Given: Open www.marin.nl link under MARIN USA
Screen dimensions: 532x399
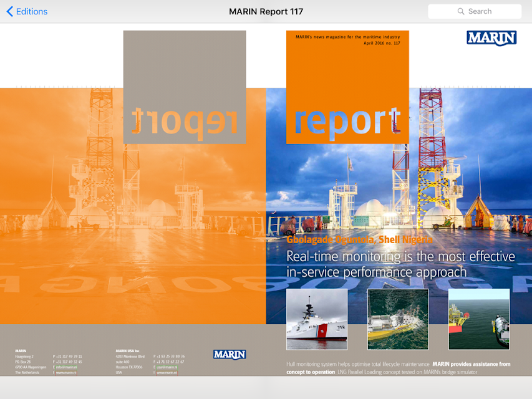Looking at the screenshot, I should pyautogui.click(x=167, y=373).
